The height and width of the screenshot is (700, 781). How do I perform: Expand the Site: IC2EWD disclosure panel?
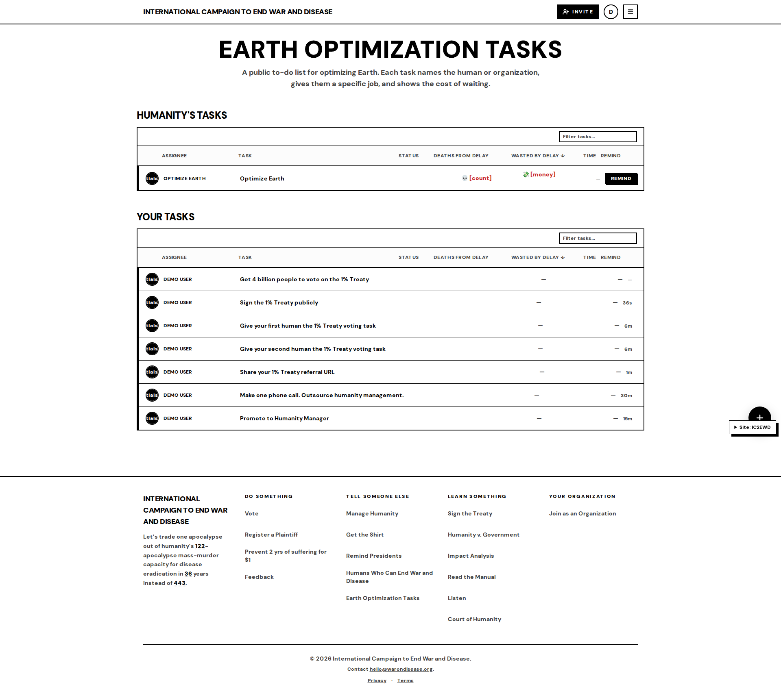click(x=753, y=427)
